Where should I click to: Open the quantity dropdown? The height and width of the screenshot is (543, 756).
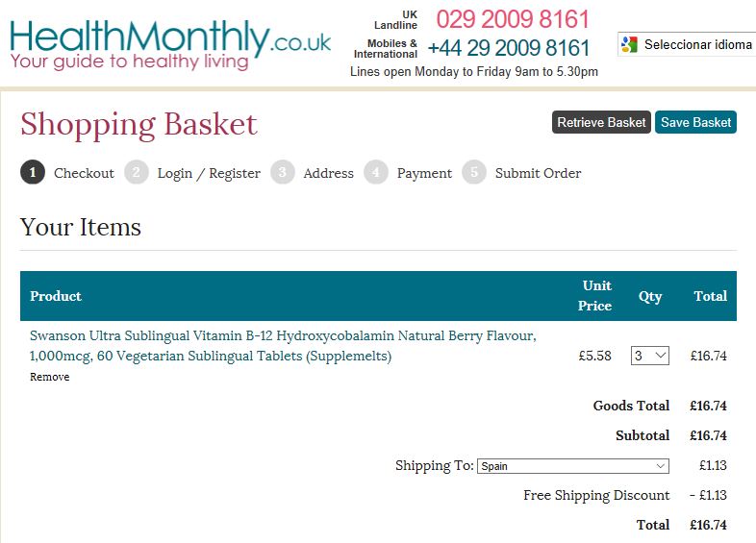[650, 356]
